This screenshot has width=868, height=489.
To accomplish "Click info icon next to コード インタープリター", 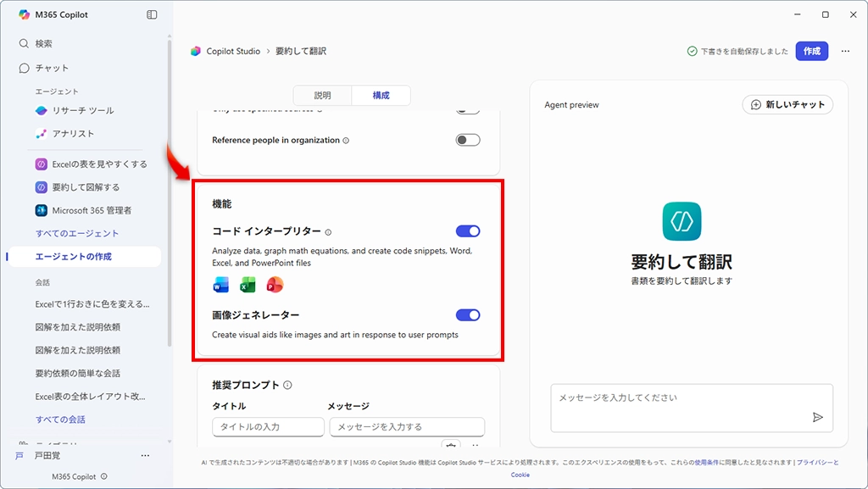I will (x=329, y=232).
